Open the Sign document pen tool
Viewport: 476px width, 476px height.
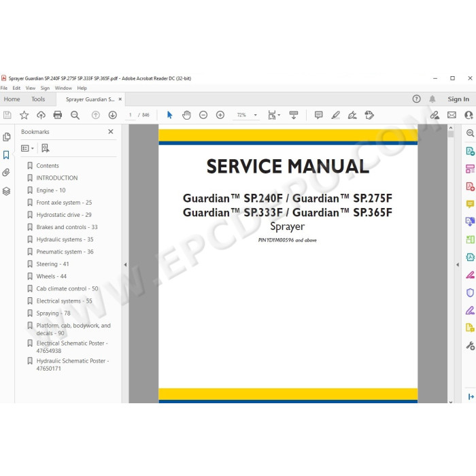click(x=352, y=115)
